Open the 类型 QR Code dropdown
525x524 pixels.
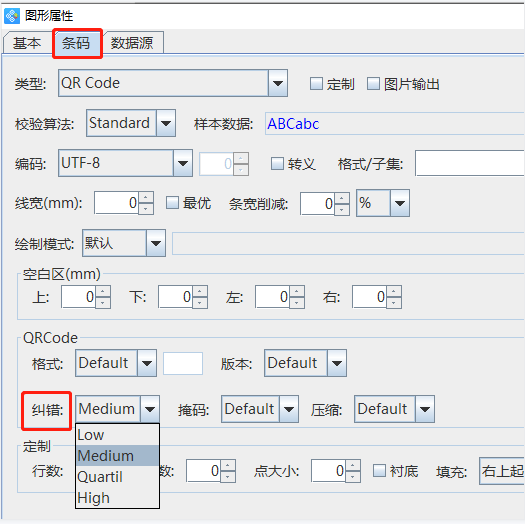point(278,83)
